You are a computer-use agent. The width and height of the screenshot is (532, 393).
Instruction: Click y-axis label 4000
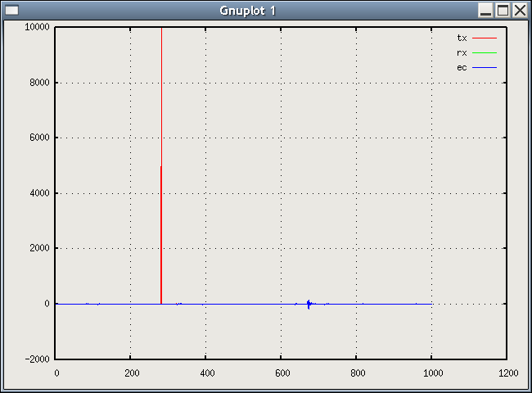(39, 193)
